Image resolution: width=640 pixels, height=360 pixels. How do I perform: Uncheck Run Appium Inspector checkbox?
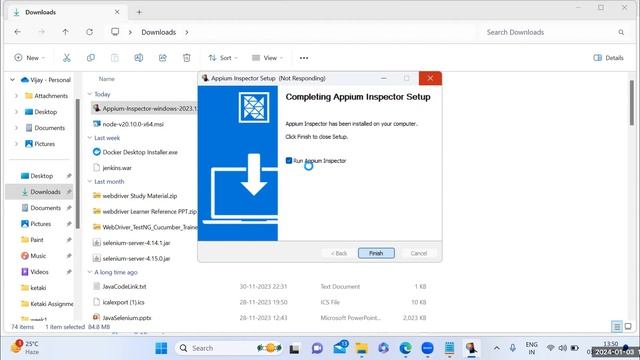pos(289,160)
